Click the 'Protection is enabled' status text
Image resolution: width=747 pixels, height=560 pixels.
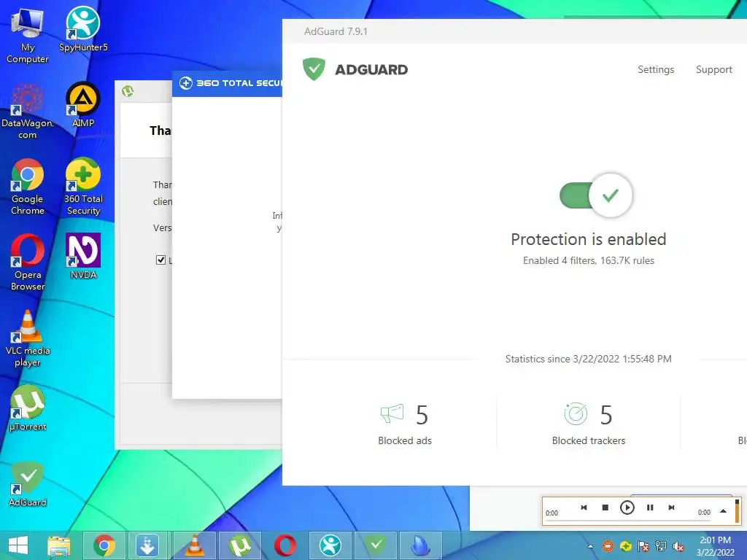[x=589, y=239]
